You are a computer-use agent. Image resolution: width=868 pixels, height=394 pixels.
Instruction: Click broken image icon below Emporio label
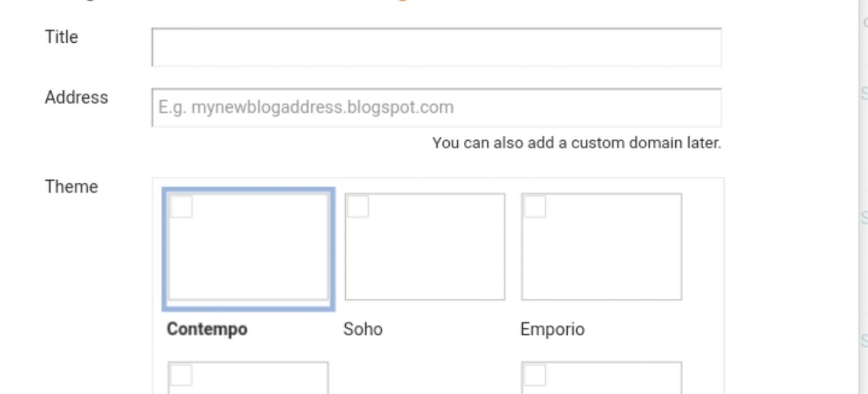(535, 375)
